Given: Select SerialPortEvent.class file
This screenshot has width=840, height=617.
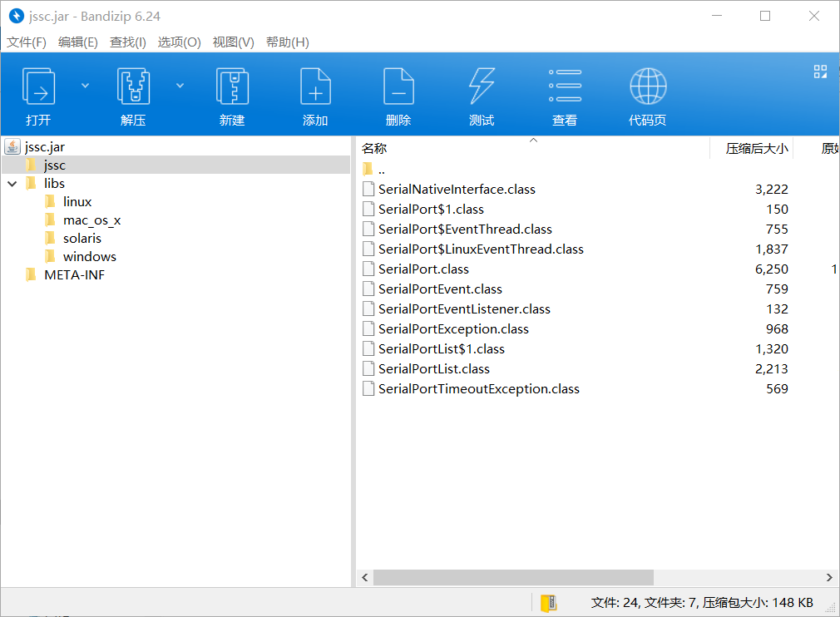Looking at the screenshot, I should coord(440,289).
